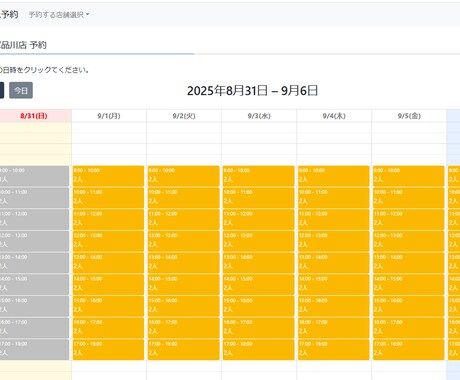The image size is (460, 380).
Task: Select Wednesday 9/3 slot 10:00-11:00
Action: (x=259, y=197)
